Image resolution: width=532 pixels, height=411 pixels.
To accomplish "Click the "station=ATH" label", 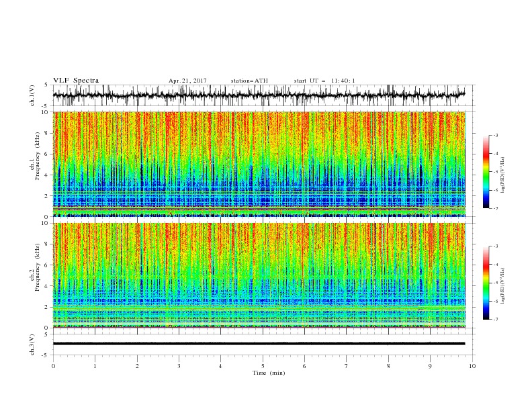I will point(249,81).
